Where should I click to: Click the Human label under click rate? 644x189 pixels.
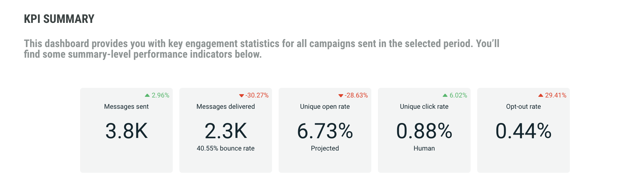(424, 149)
